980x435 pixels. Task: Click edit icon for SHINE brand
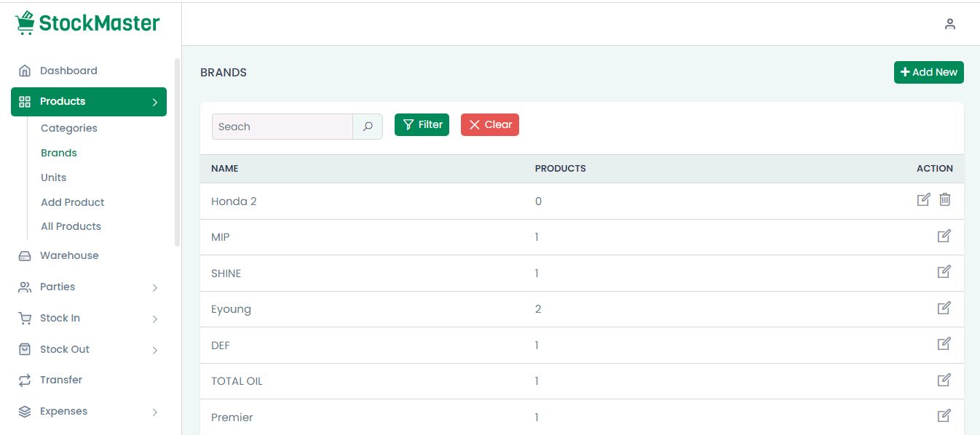click(x=944, y=271)
